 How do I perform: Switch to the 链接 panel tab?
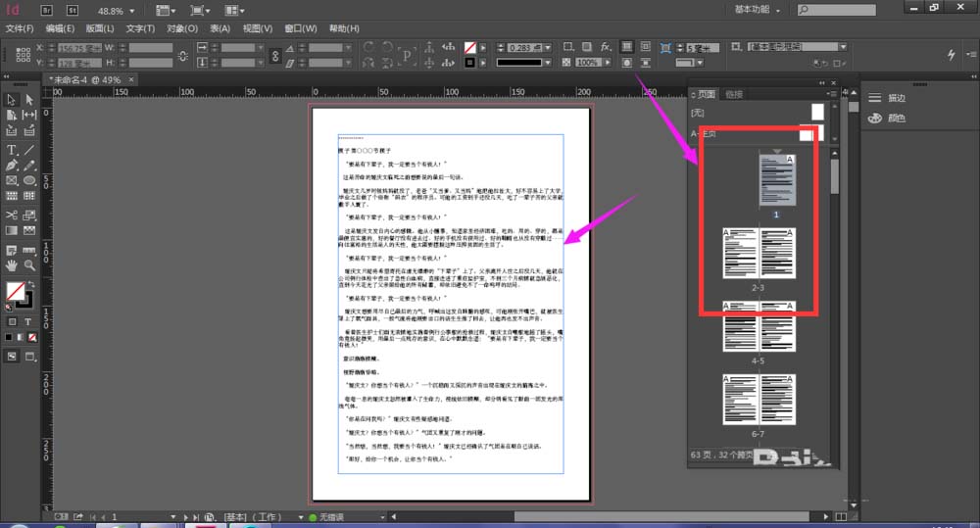pos(734,94)
